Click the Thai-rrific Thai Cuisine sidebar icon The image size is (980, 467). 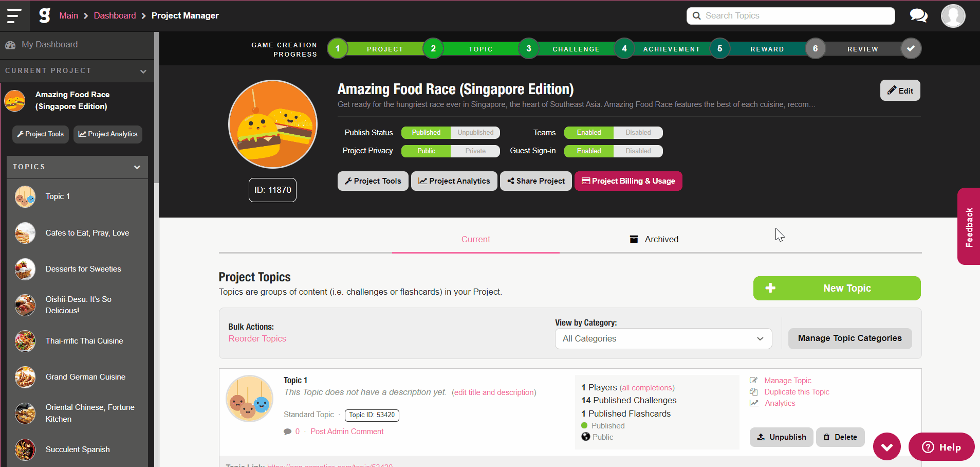25,341
